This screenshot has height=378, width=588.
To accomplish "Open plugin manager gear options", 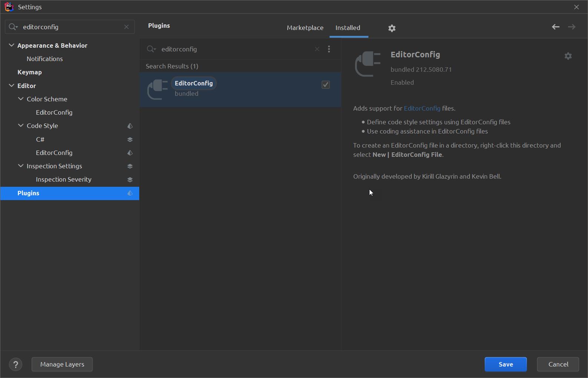I will pyautogui.click(x=392, y=28).
